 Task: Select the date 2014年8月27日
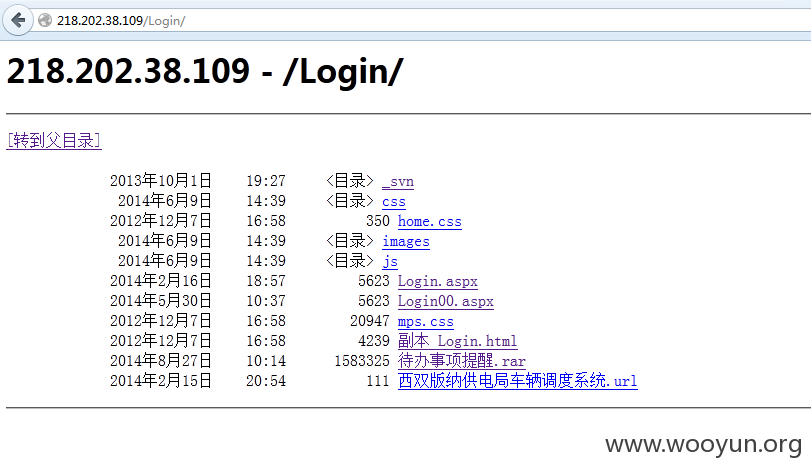161,361
